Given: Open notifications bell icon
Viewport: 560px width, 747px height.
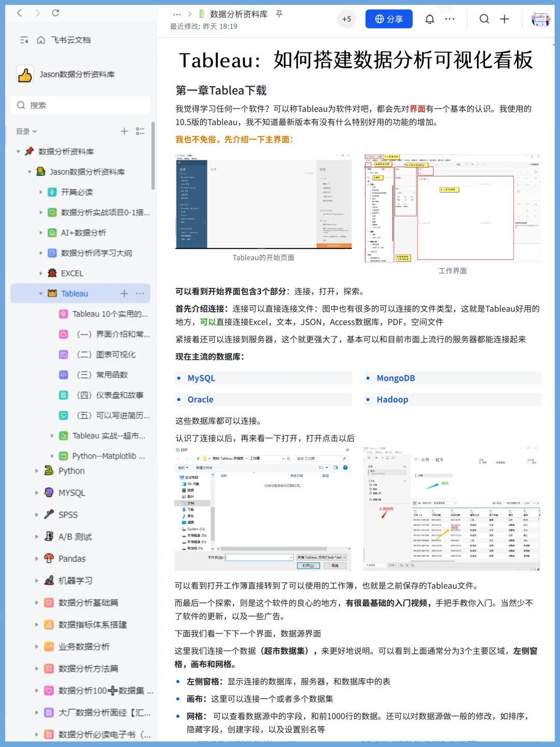Looking at the screenshot, I should point(430,19).
